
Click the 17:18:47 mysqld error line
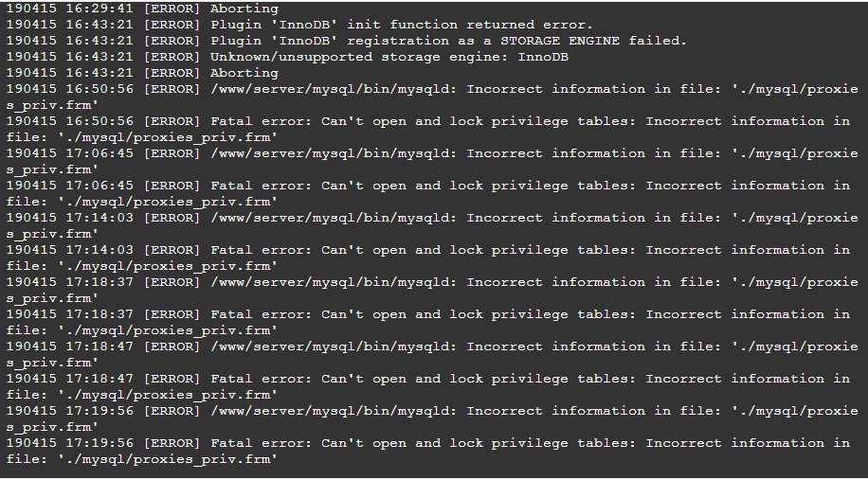coord(432,353)
